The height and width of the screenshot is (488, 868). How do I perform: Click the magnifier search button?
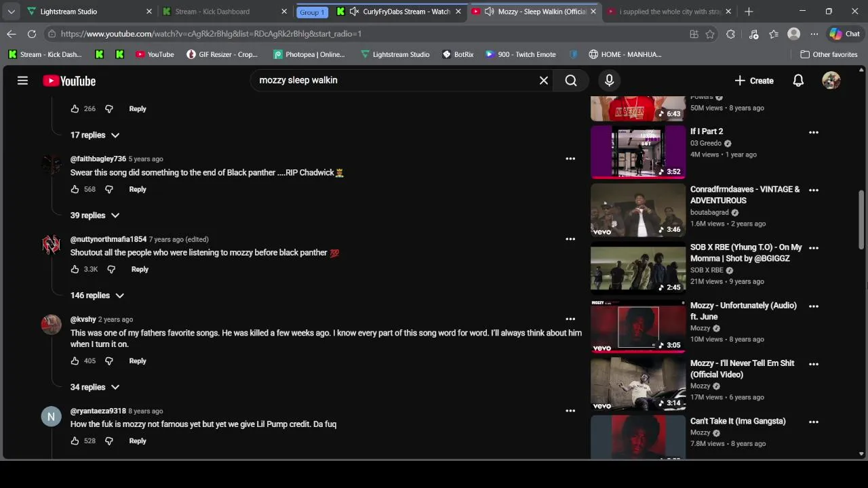pos(571,81)
